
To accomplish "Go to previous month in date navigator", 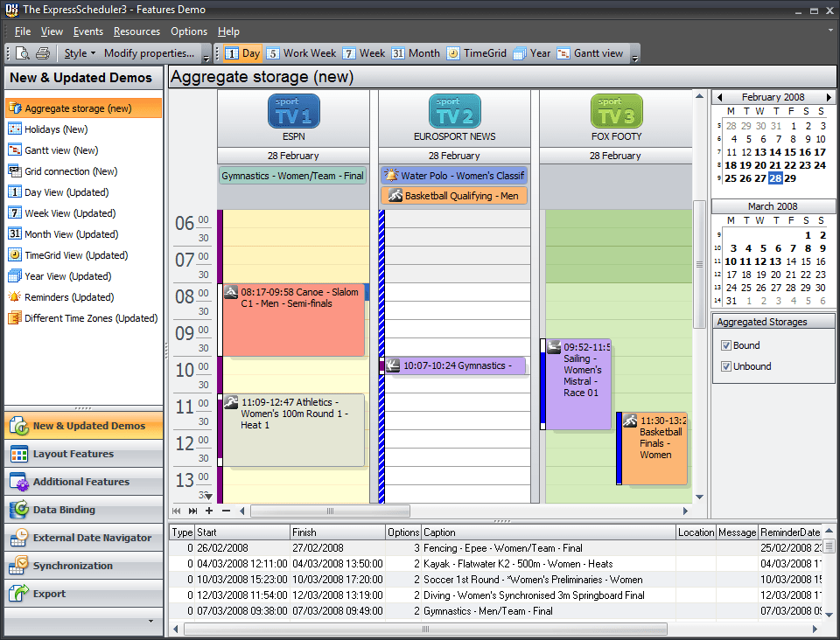I will coord(720,97).
